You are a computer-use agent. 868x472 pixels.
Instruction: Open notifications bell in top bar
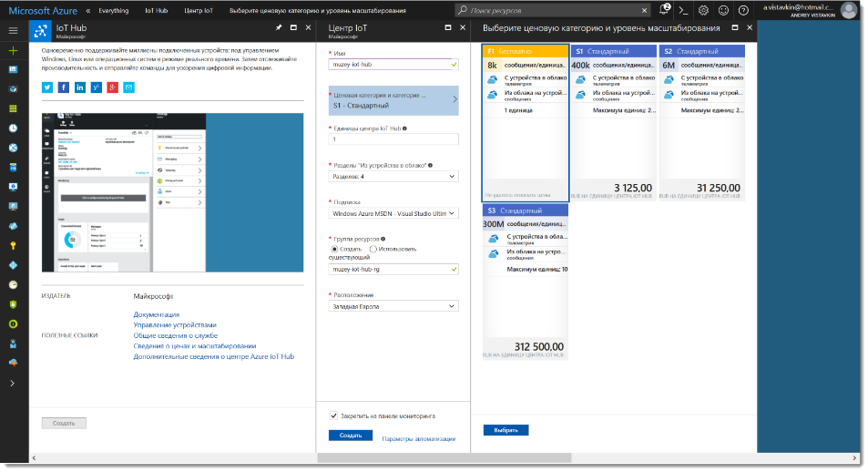664,10
